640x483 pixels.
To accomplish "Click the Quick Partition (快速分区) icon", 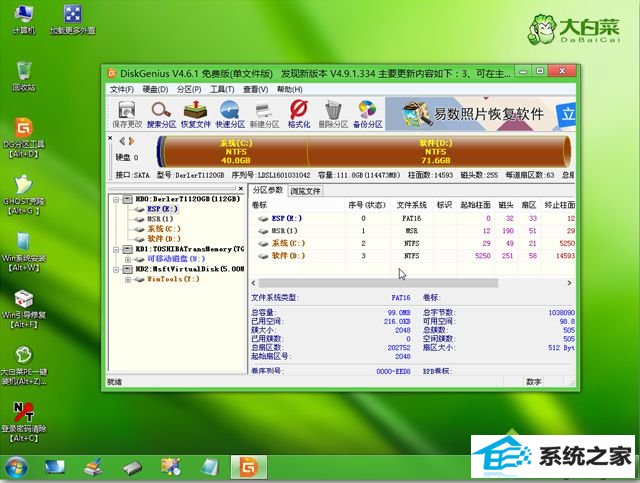I will (230, 114).
